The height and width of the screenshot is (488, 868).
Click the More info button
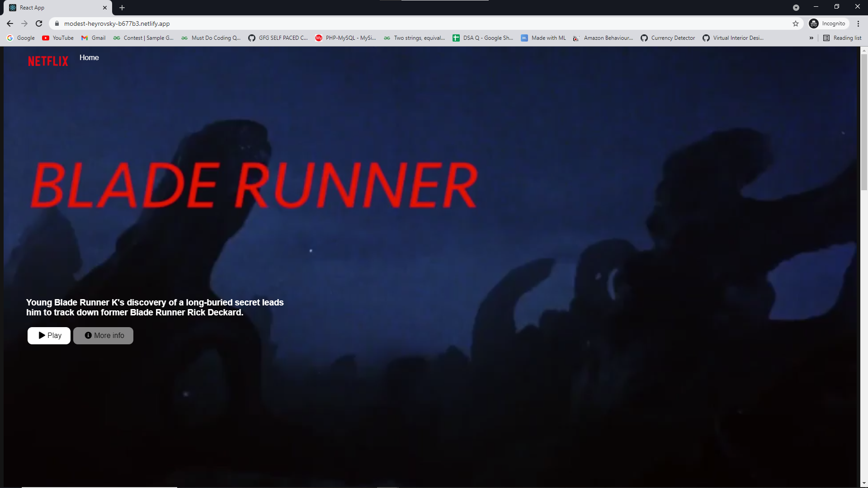[x=104, y=335]
